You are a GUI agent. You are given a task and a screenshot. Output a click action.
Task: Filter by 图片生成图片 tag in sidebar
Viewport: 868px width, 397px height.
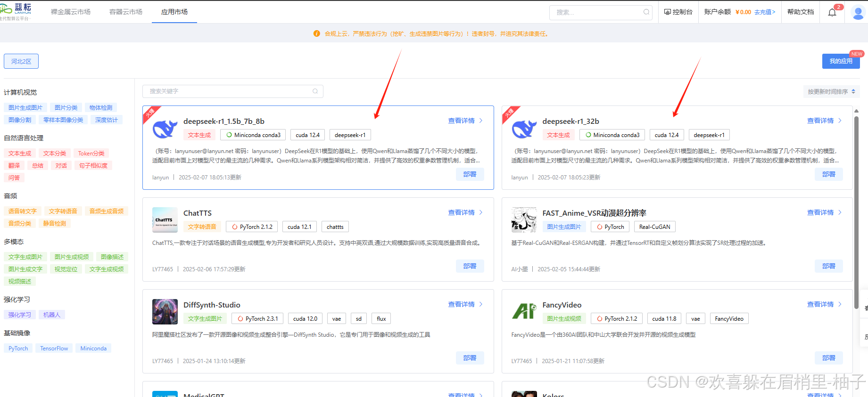pos(25,108)
